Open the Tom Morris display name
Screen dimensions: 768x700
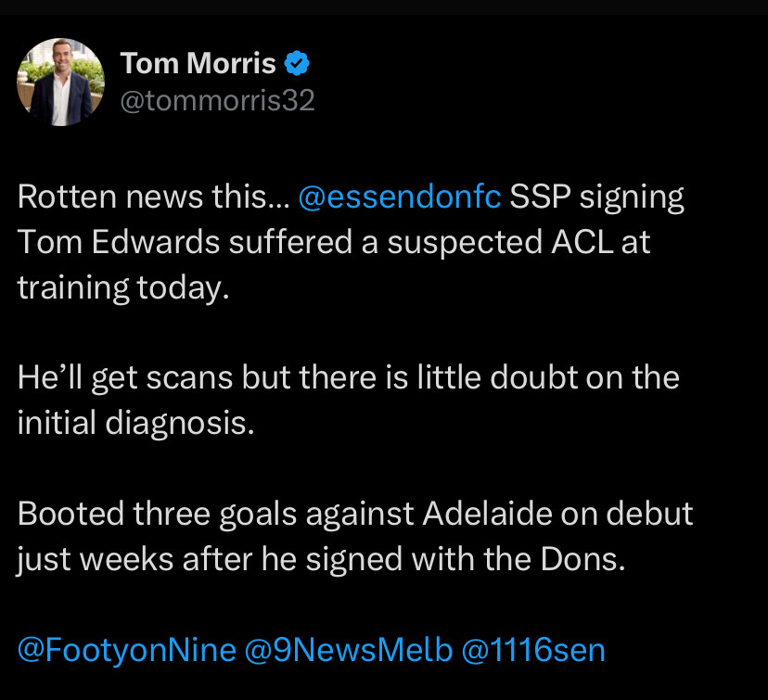(x=198, y=63)
